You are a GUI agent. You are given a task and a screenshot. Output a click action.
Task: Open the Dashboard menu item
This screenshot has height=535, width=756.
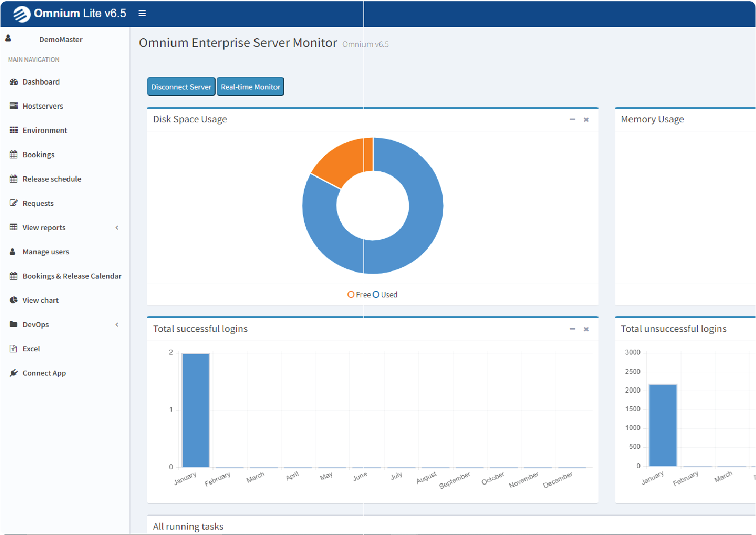point(65,82)
